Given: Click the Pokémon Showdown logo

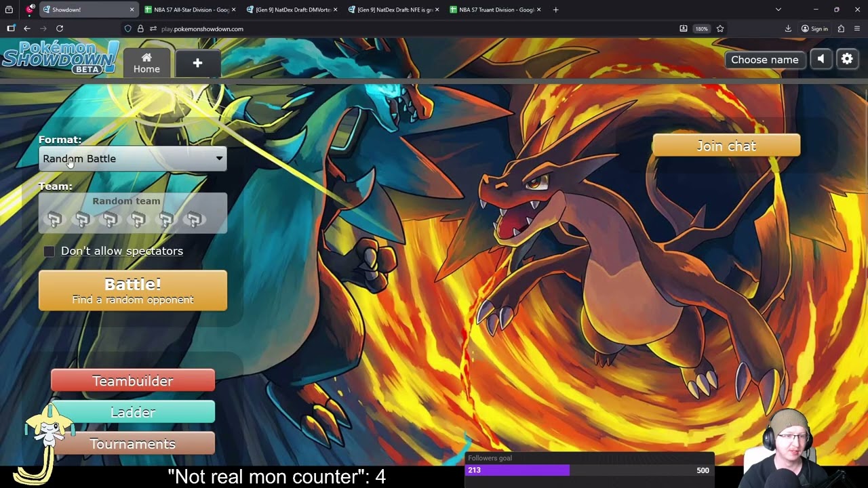Looking at the screenshot, I should (x=60, y=58).
